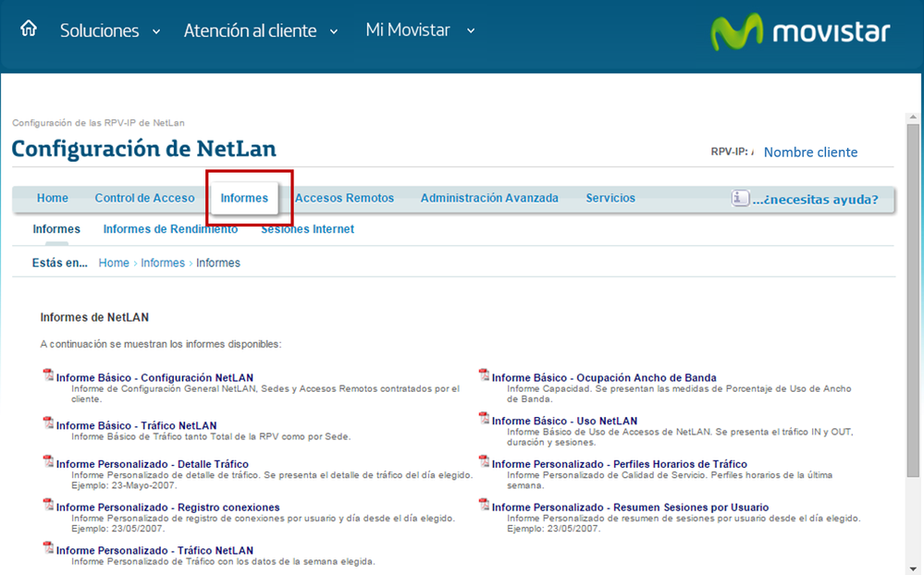This screenshot has height=575, width=924.
Task: Open PDF icon for Perfiles Horarios de Tráfico report
Action: (482, 463)
